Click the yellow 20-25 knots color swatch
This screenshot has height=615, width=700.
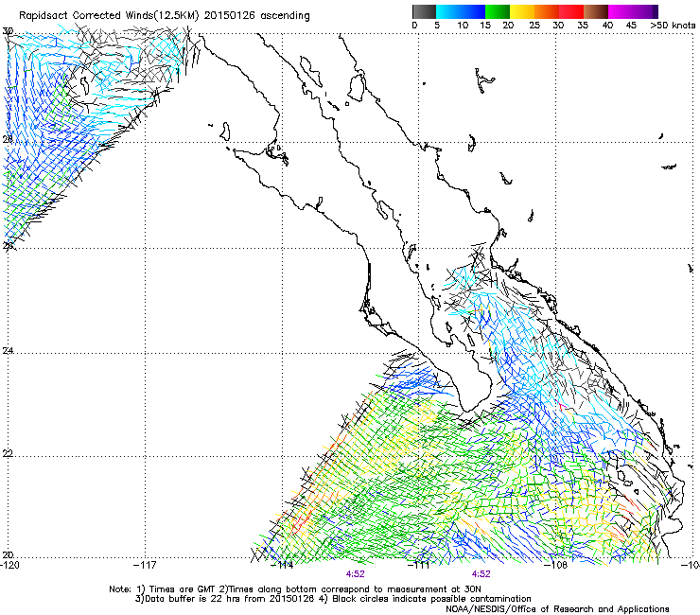(522, 11)
